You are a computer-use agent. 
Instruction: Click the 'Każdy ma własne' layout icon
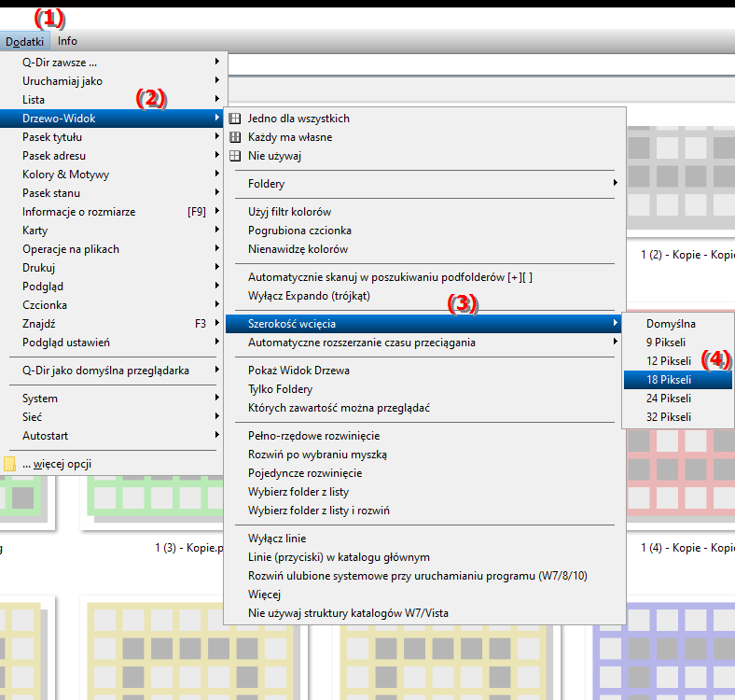234,137
